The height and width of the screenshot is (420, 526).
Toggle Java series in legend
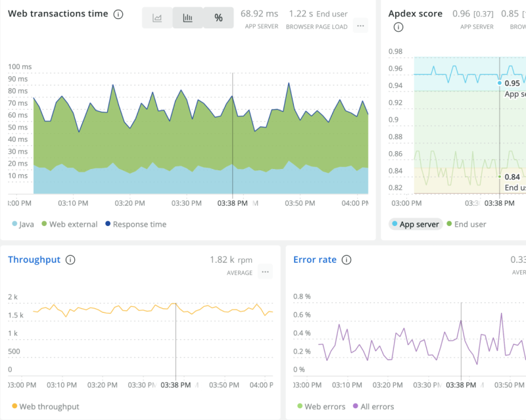click(x=23, y=224)
